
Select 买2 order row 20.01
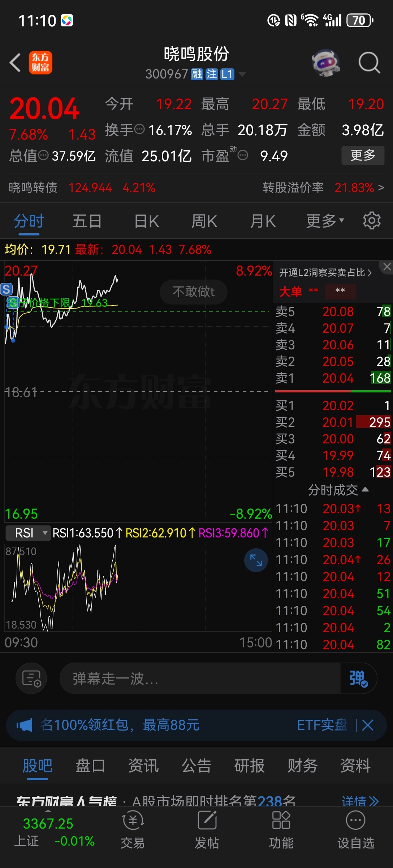(333, 422)
